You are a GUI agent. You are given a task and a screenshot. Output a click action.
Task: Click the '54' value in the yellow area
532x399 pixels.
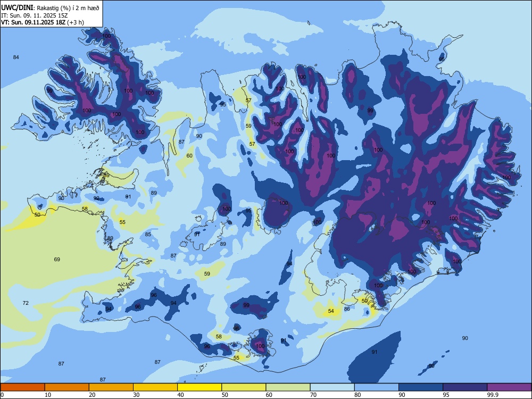tap(331, 311)
